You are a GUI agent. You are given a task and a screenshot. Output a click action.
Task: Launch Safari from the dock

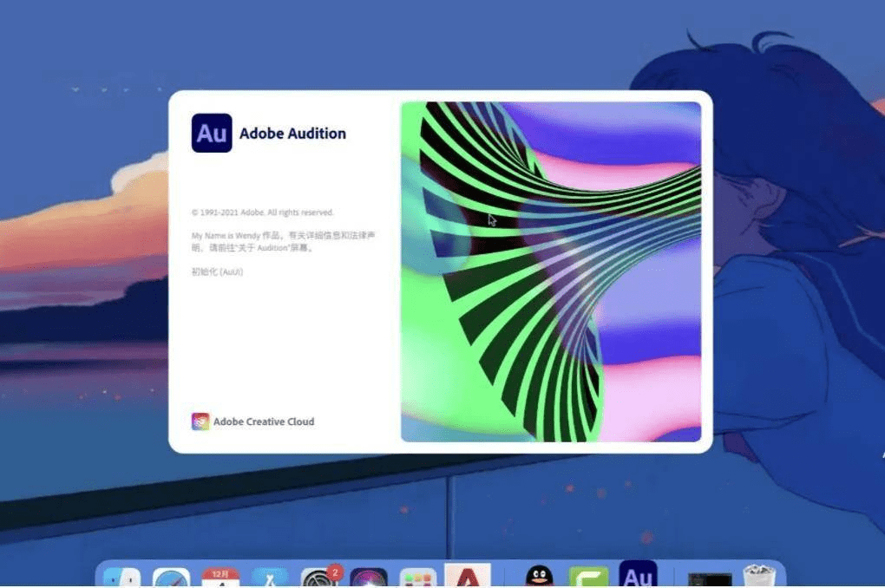[x=172, y=578]
